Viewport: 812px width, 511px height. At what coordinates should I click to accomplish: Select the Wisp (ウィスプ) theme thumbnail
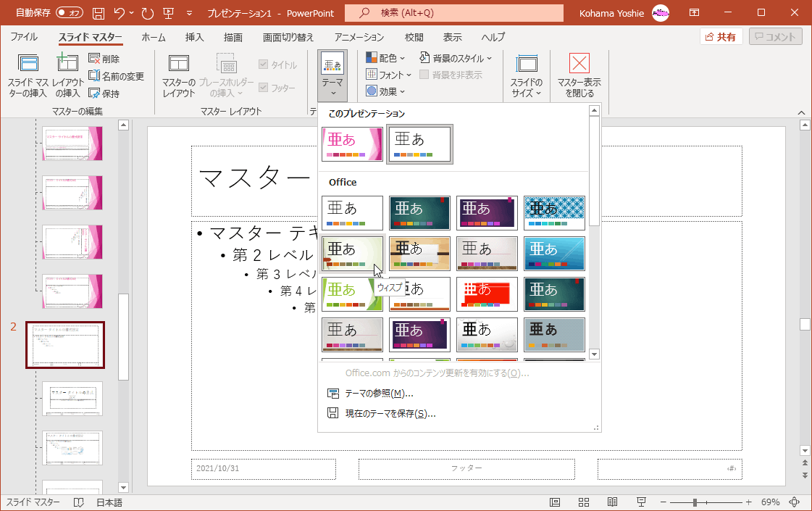tap(352, 254)
